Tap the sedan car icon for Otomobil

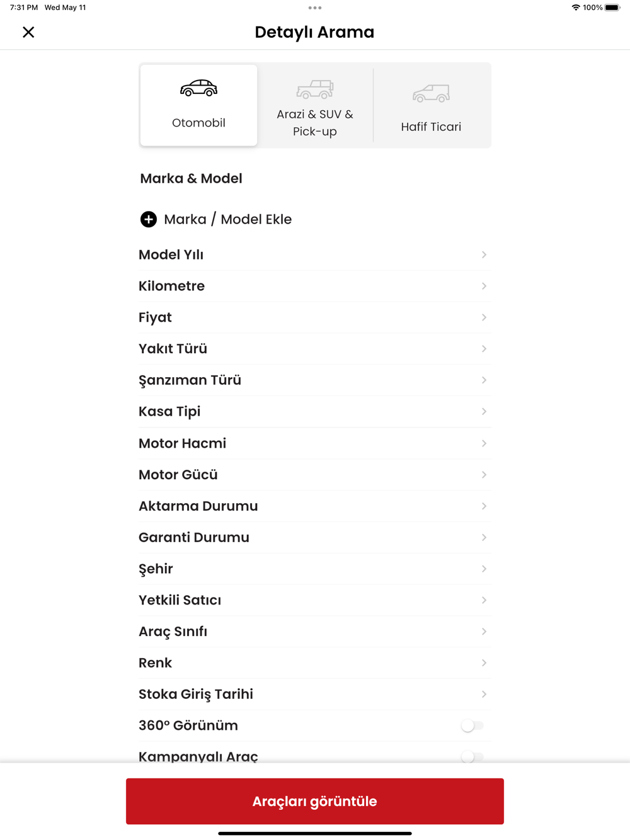[198, 89]
